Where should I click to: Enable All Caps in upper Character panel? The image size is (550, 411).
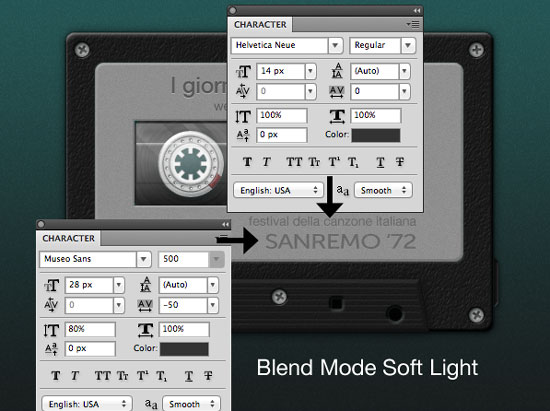294,162
